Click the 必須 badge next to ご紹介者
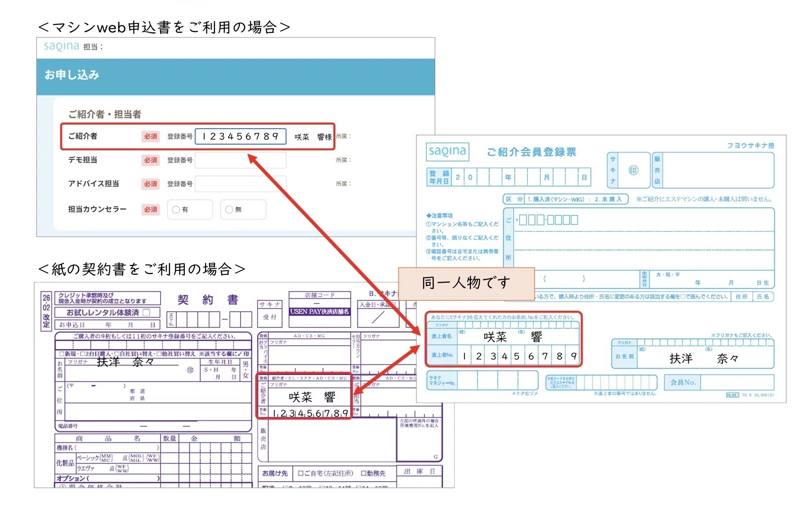Image resolution: width=812 pixels, height=514 pixels. [x=151, y=136]
